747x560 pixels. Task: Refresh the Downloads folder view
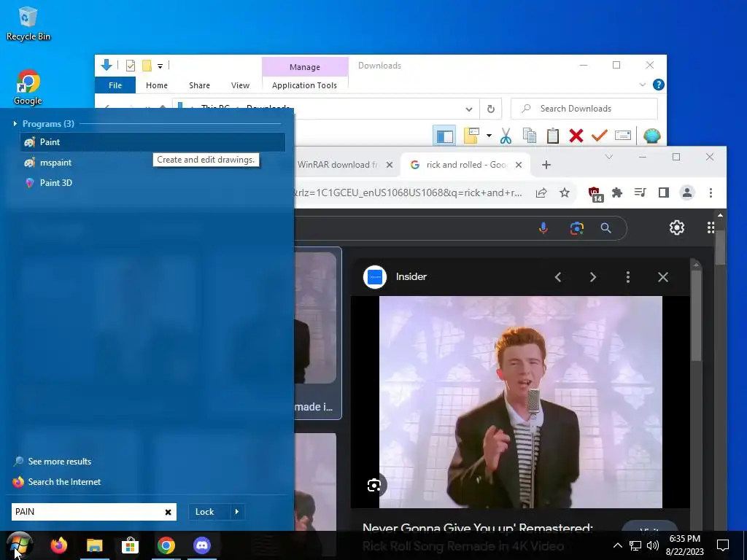(x=491, y=109)
